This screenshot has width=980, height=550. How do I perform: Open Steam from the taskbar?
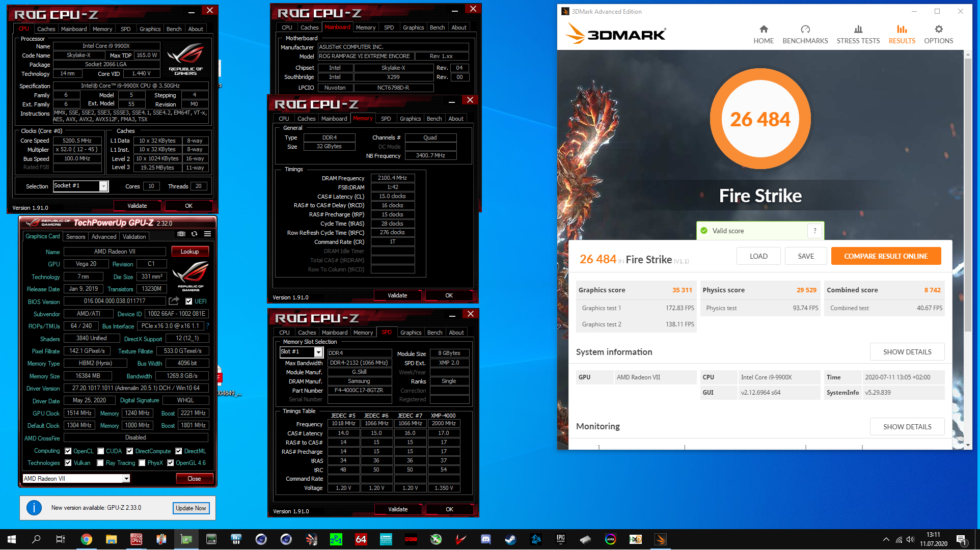510,539
